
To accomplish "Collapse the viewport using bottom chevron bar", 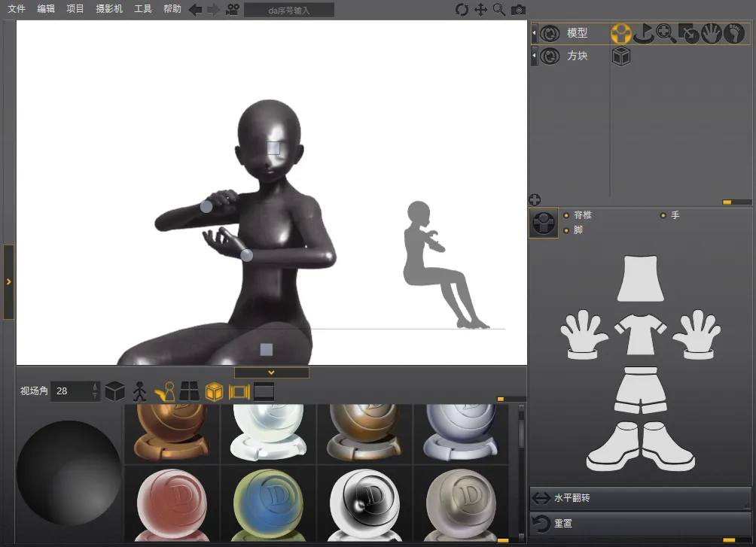I will coord(271,372).
